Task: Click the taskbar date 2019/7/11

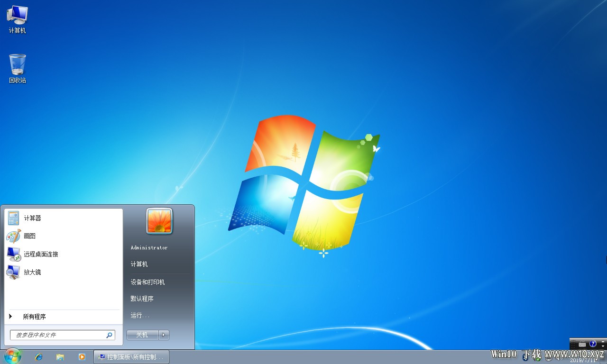Action: [x=582, y=361]
